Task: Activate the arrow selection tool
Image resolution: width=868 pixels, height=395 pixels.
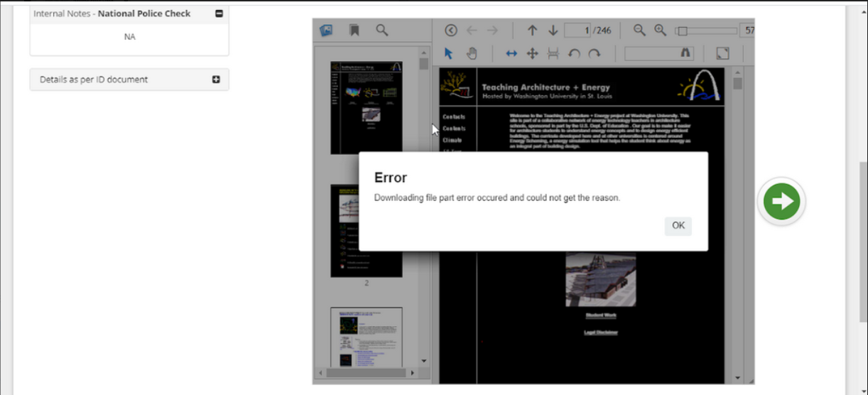Action: pos(449,53)
